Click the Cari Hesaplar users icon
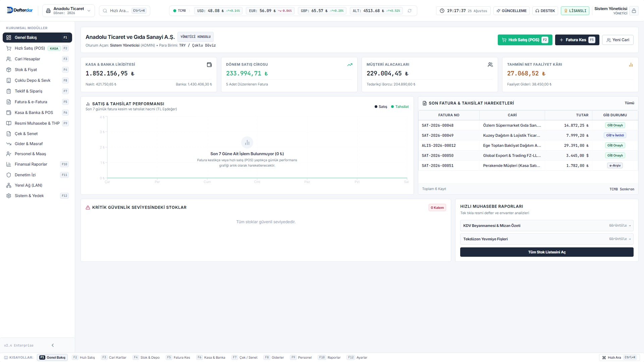 click(x=9, y=59)
